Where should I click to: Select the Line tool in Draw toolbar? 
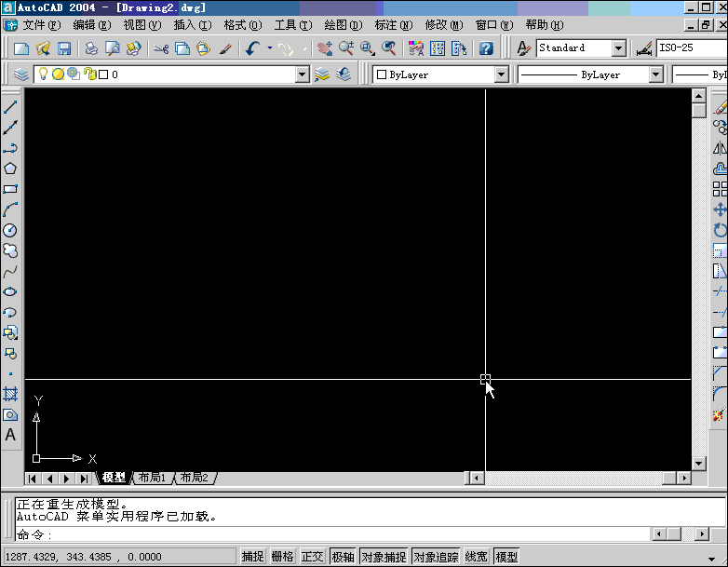10,107
